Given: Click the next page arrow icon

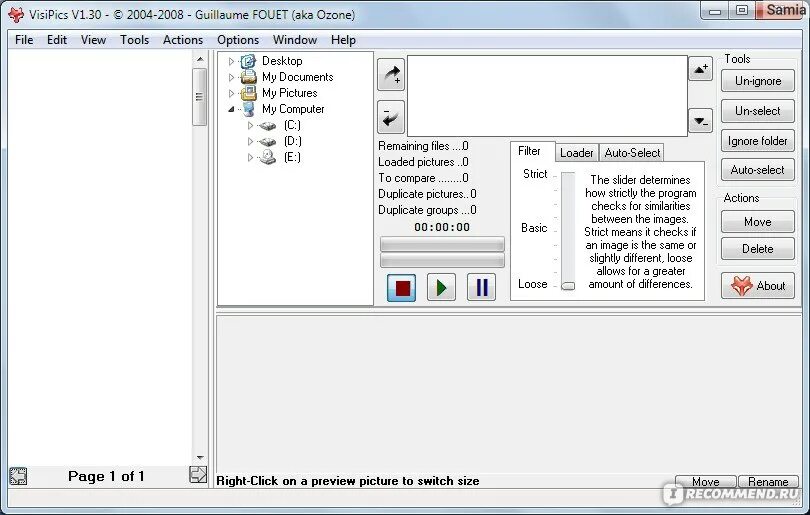Looking at the screenshot, I should coord(198,475).
